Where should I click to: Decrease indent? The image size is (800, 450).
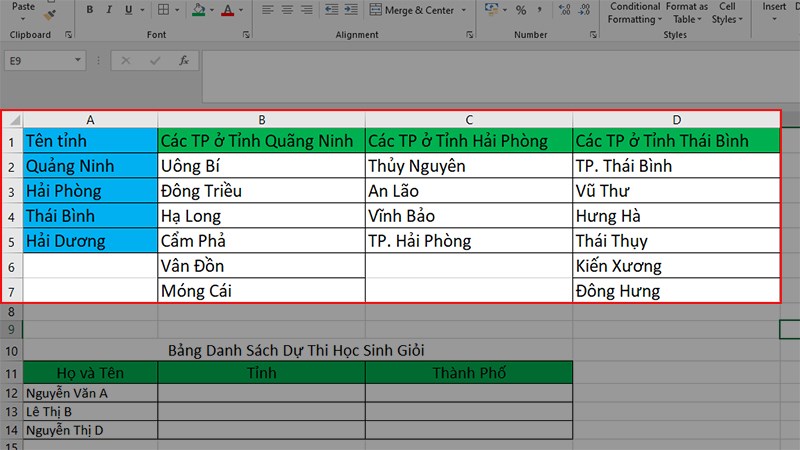pos(332,10)
